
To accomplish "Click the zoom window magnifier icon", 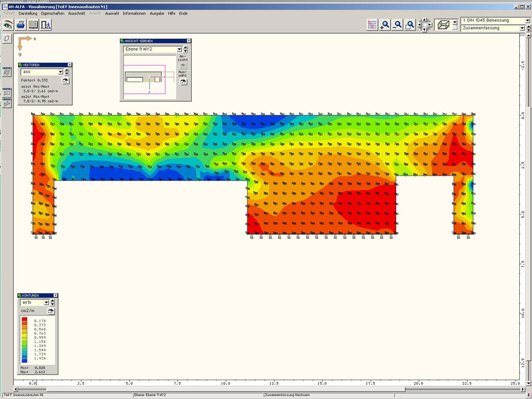I will click(x=410, y=24).
